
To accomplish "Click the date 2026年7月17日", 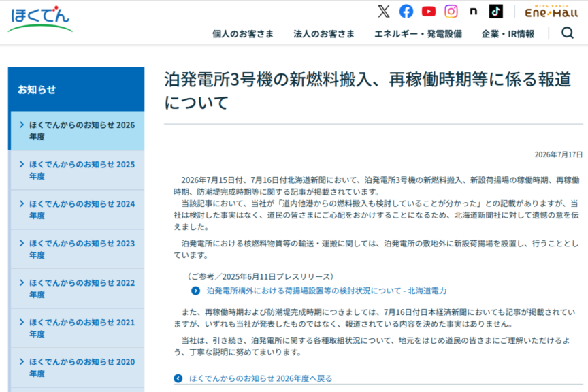I will [558, 154].
